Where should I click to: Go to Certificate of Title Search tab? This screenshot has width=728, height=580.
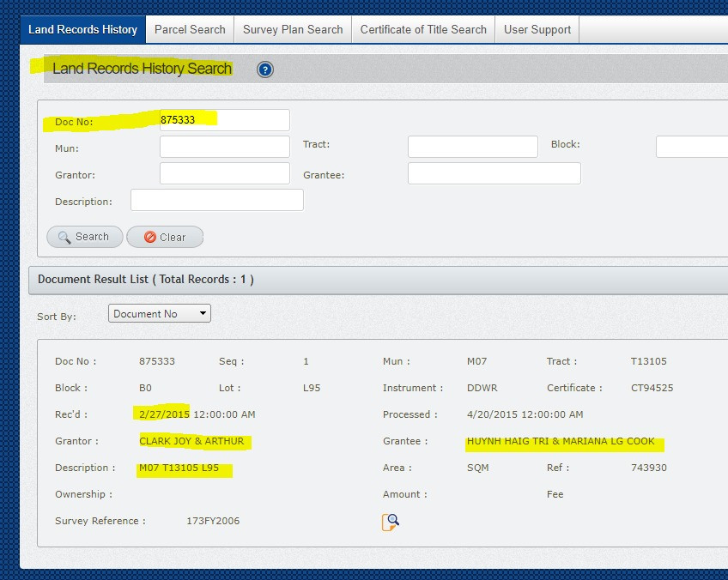point(423,30)
